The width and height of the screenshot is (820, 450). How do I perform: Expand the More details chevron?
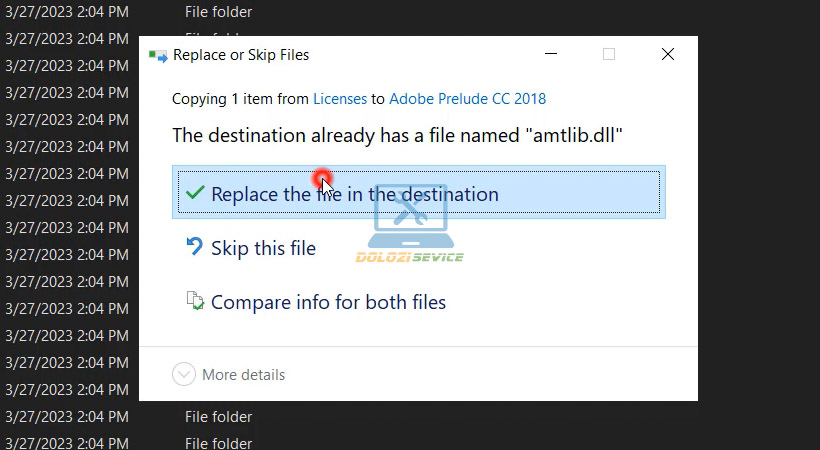click(x=183, y=374)
